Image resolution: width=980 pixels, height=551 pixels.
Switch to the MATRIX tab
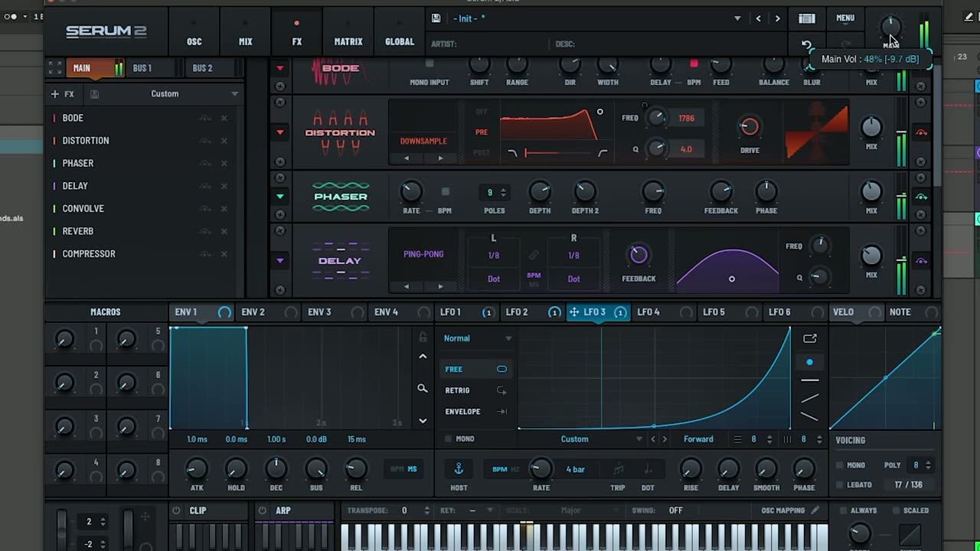pyautogui.click(x=348, y=34)
